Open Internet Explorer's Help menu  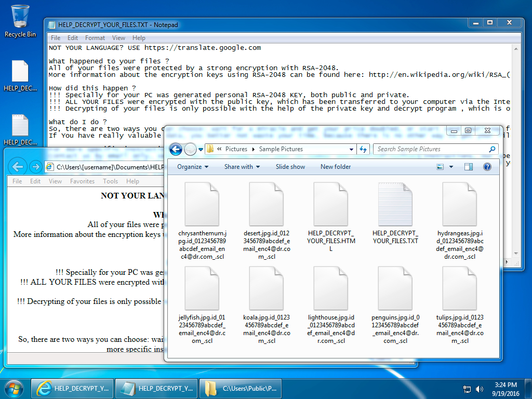pos(132,181)
